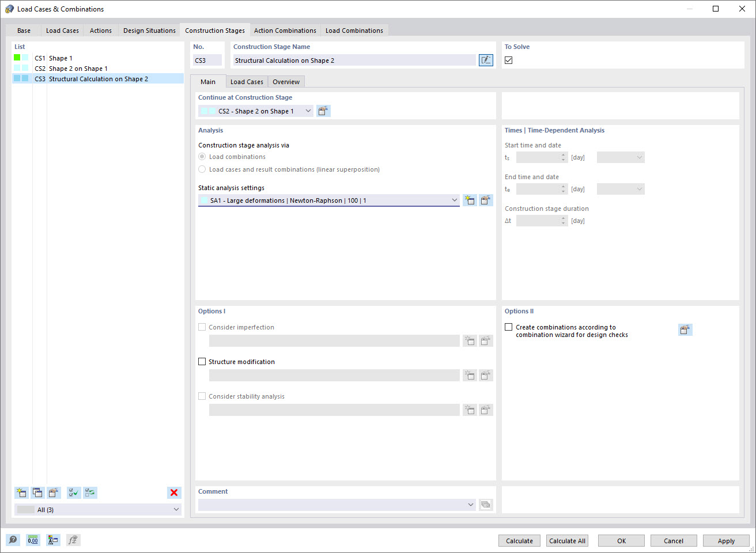The height and width of the screenshot is (553, 756).
Task: Click the No. field showing CS3
Action: pyautogui.click(x=207, y=60)
